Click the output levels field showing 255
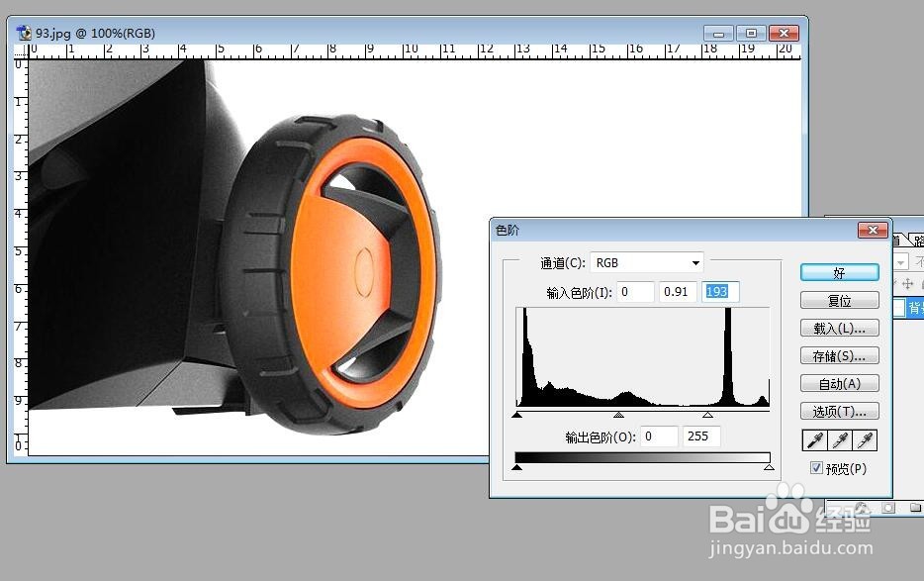The width and height of the screenshot is (924, 581). (x=701, y=436)
